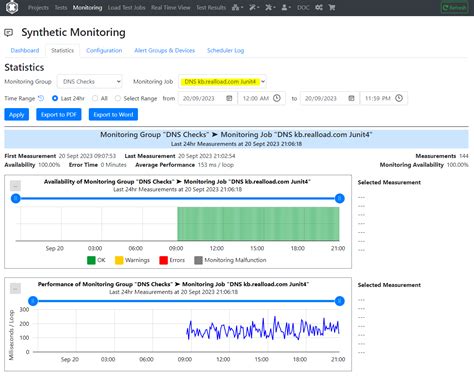474x376 pixels.
Task: Click the right handle of Performance range slider
Action: coord(339,301)
